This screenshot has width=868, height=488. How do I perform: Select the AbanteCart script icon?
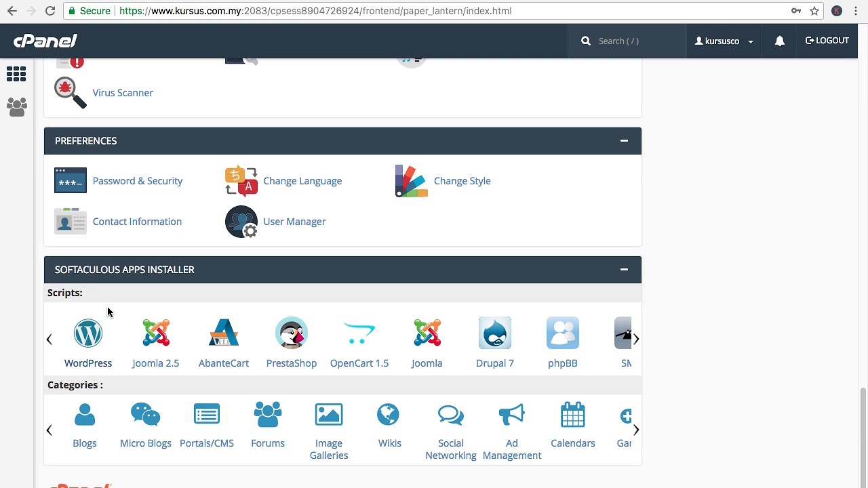tap(224, 333)
